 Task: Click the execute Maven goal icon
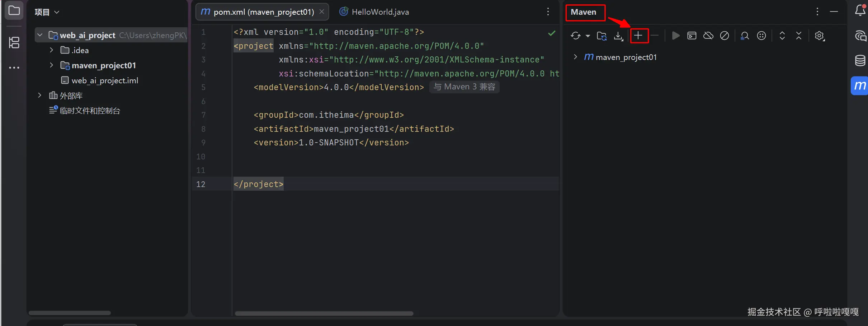click(x=692, y=36)
